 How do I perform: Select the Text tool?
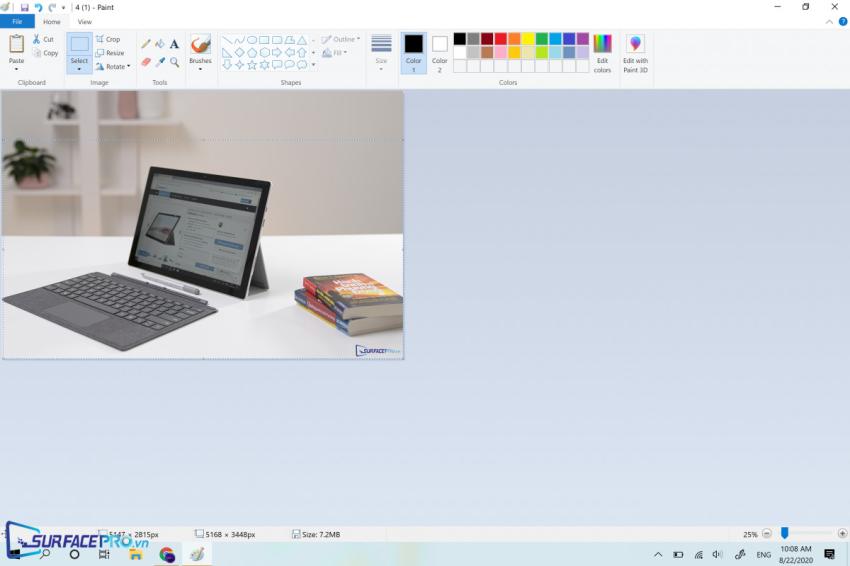pos(174,44)
